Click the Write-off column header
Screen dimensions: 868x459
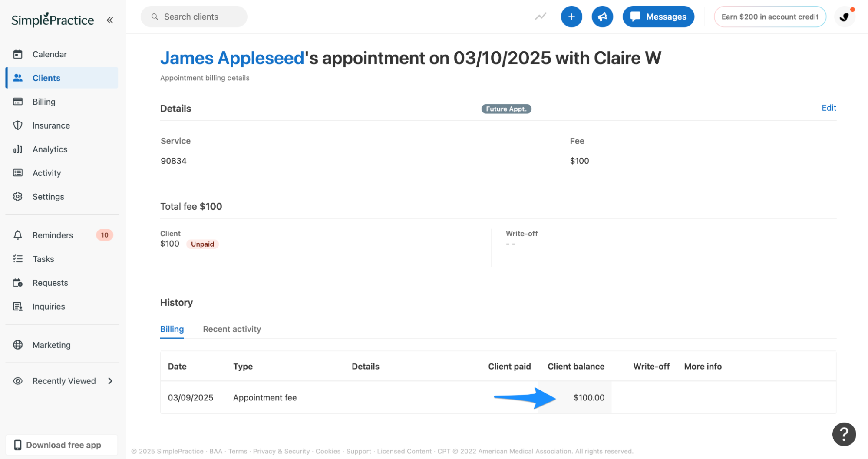point(651,366)
